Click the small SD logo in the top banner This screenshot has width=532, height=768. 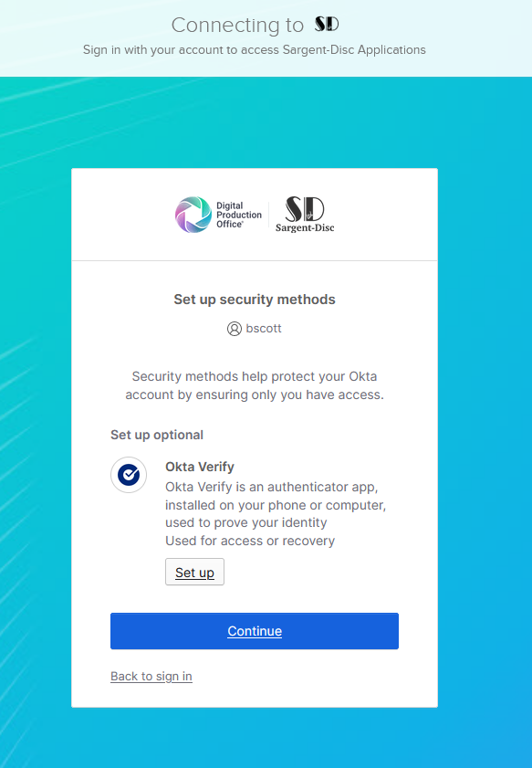point(327,24)
